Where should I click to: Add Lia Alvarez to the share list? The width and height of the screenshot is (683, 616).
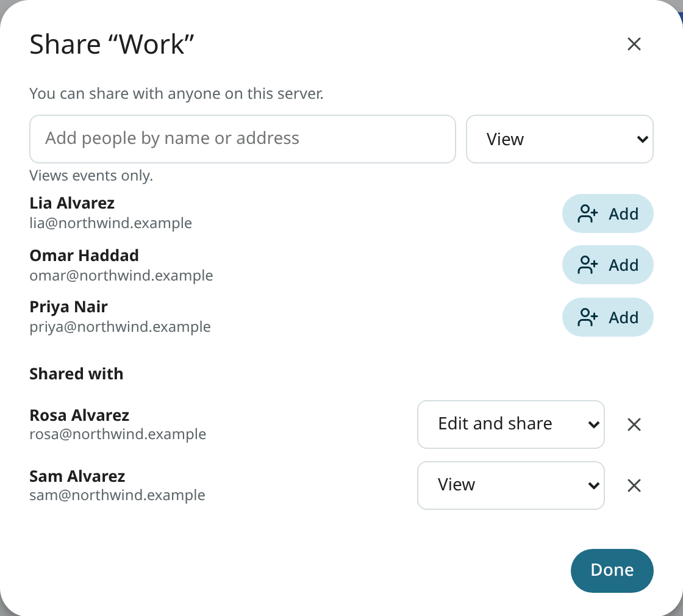[607, 213]
